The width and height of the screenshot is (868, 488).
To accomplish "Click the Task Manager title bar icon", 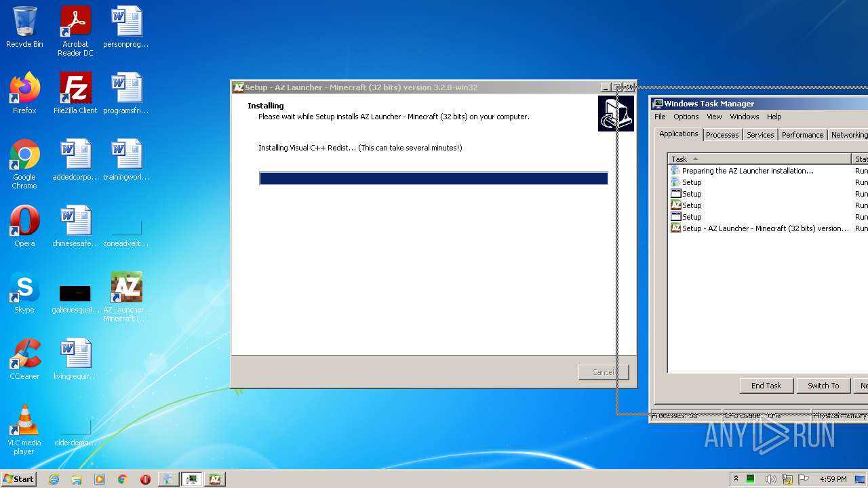I will coord(658,104).
